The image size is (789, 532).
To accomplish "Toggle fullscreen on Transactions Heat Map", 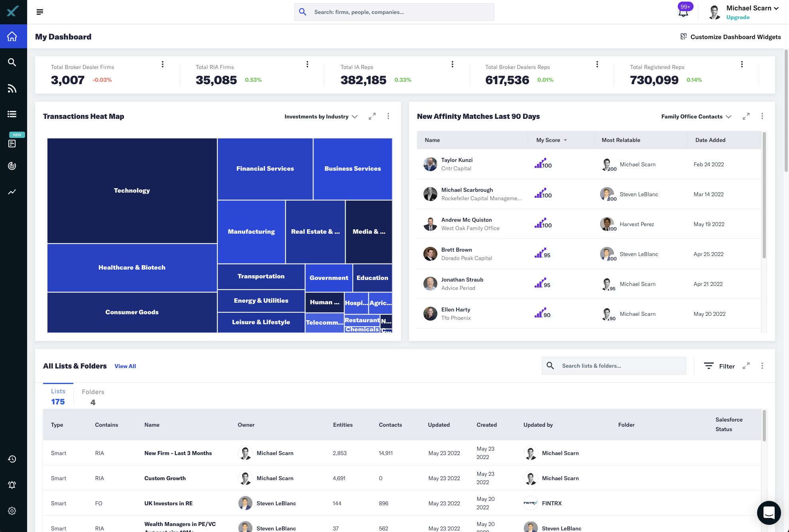I will pos(372,117).
